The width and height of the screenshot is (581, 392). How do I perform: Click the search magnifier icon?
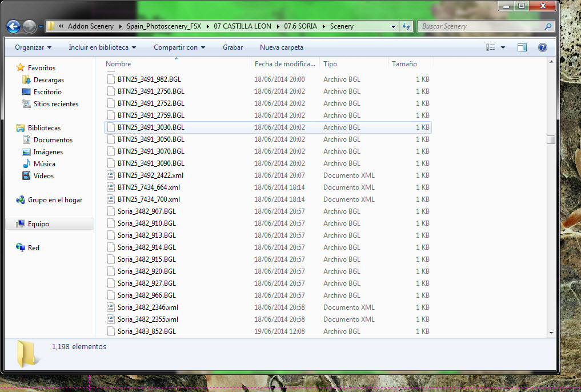click(548, 26)
